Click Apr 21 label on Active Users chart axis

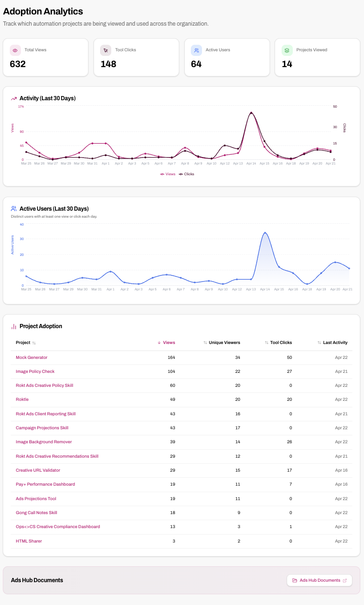(x=347, y=289)
